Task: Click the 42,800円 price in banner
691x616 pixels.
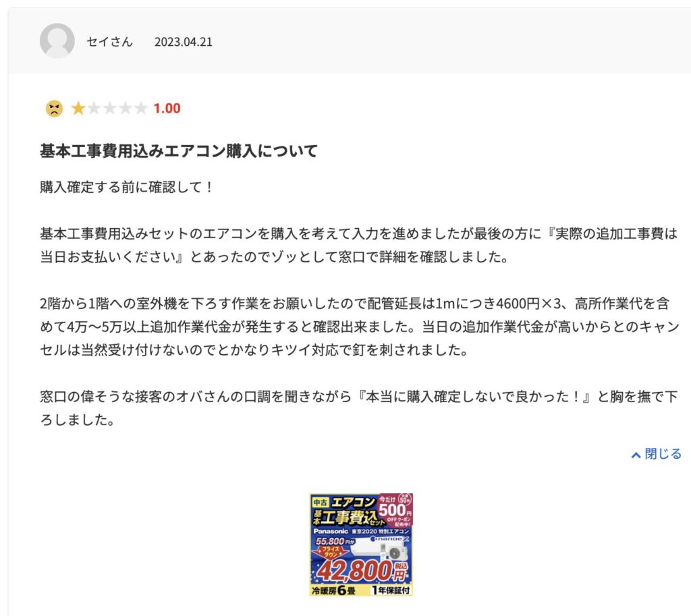Action: coord(360,571)
